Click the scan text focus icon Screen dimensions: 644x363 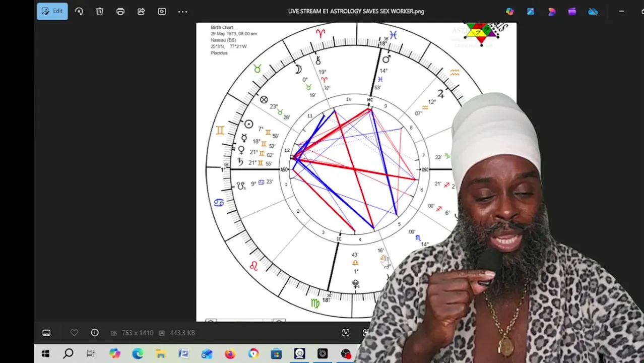point(346,333)
